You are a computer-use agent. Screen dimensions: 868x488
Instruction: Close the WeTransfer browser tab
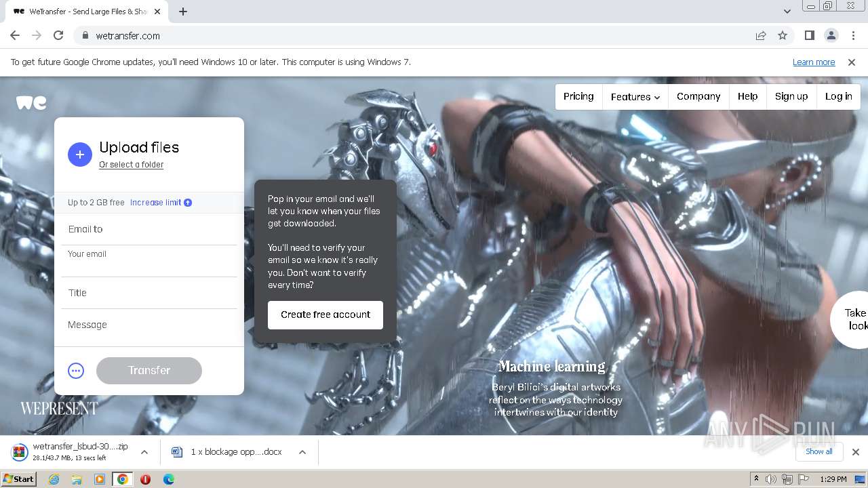pyautogui.click(x=157, y=12)
